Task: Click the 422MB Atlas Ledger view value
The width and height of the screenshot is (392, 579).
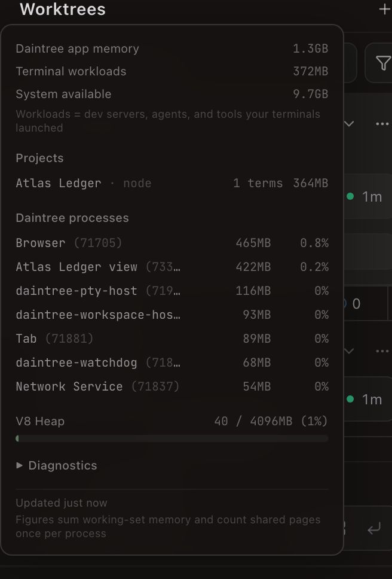Action: point(253,267)
